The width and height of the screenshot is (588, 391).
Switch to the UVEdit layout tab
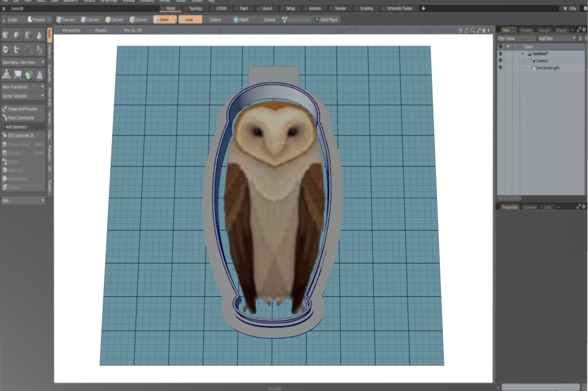click(221, 8)
